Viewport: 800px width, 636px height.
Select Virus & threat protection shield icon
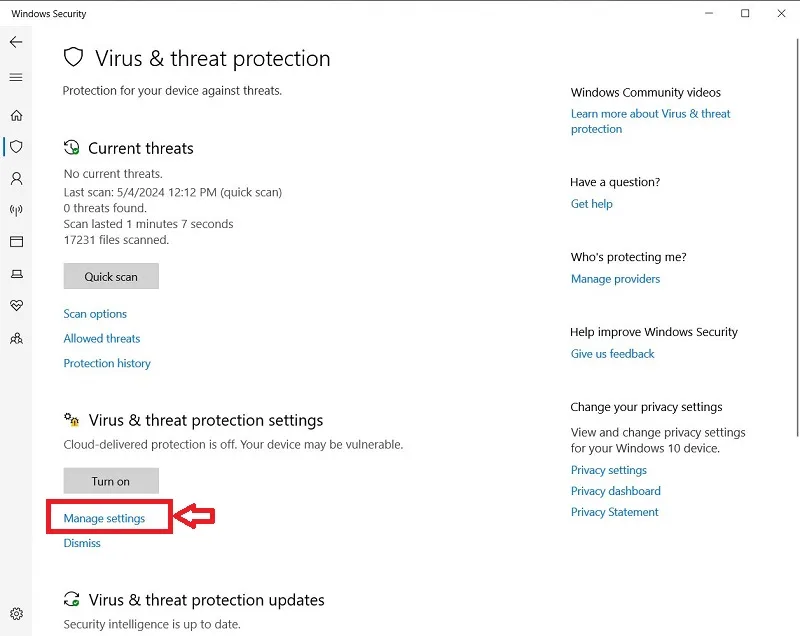tap(16, 147)
